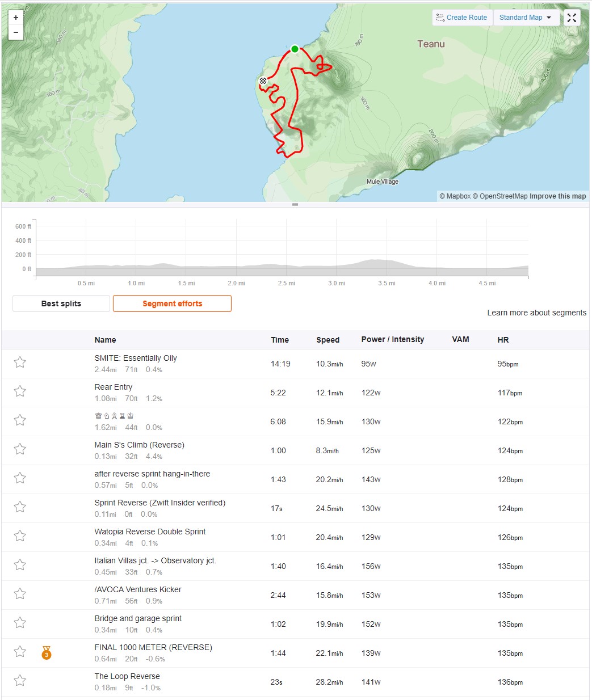Zoom out on the map
The image size is (592, 700).
(15, 32)
